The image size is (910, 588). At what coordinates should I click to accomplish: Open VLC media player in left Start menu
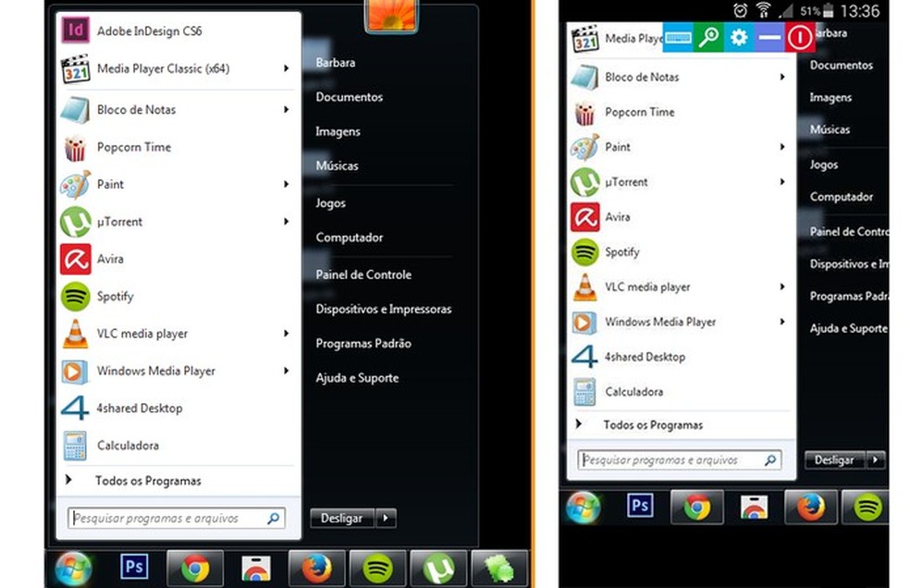[178, 333]
